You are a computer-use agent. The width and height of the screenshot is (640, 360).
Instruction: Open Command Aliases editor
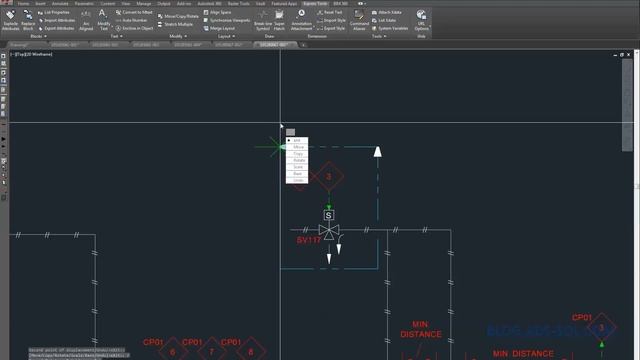359,20
